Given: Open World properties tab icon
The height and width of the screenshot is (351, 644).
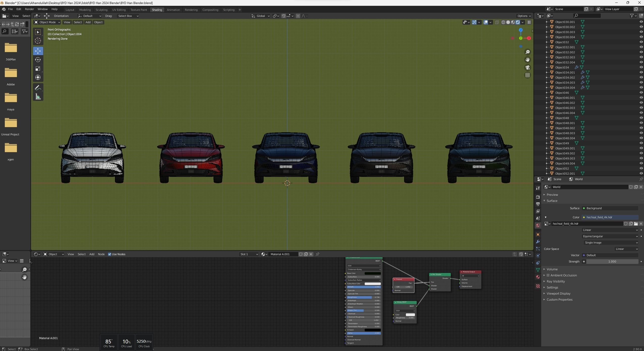Looking at the screenshot, I should [x=538, y=225].
